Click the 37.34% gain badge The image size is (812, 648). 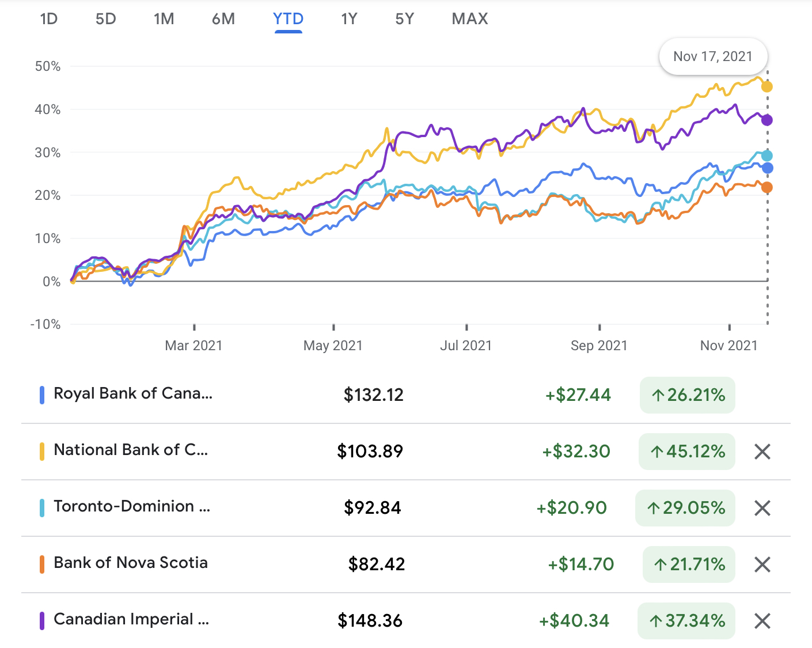coord(686,621)
